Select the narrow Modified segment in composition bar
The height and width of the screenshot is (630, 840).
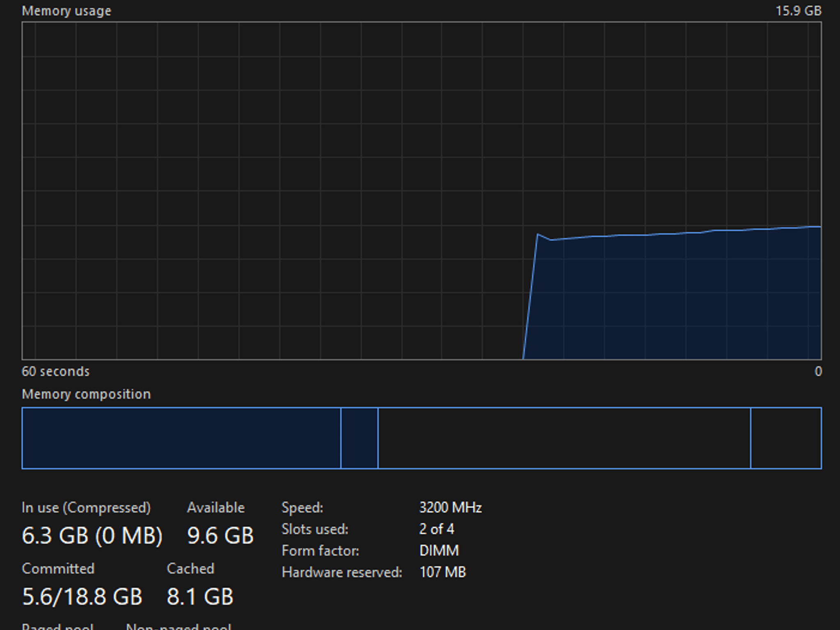click(359, 438)
